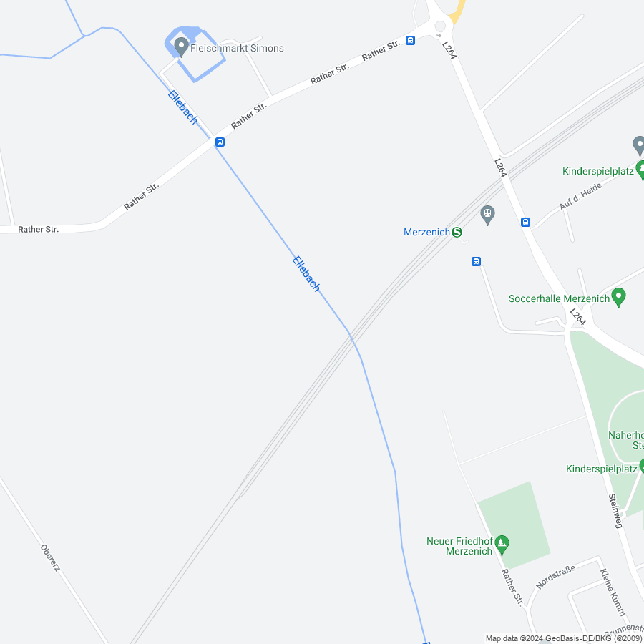Viewport: 644px width, 644px height.
Task: Open the Merzenich S-Bahn station icon
Action: (457, 232)
